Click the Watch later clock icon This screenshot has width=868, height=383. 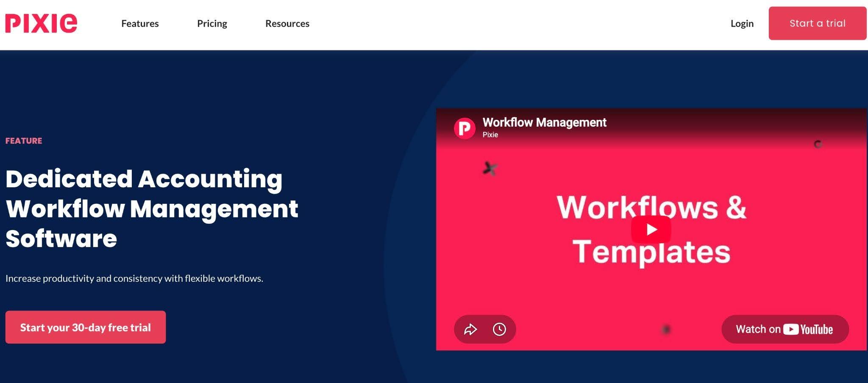(499, 329)
